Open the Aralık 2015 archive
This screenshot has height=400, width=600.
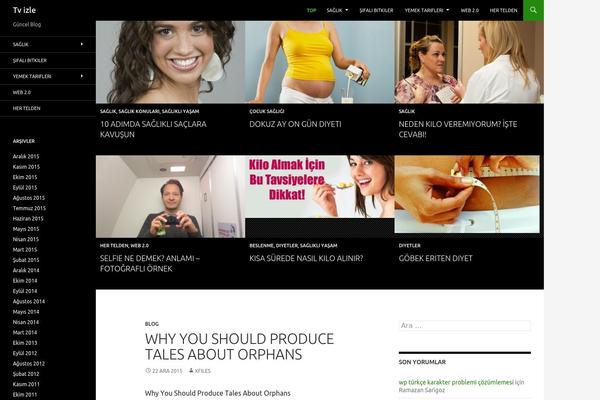pyautogui.click(x=26, y=156)
